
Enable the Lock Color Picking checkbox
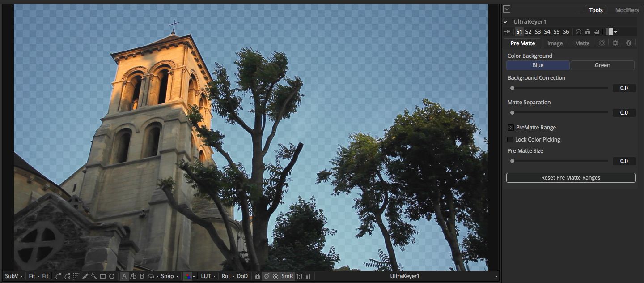[510, 139]
